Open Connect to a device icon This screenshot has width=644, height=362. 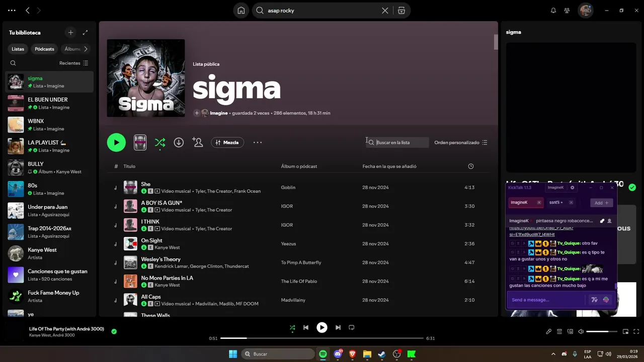(570, 332)
